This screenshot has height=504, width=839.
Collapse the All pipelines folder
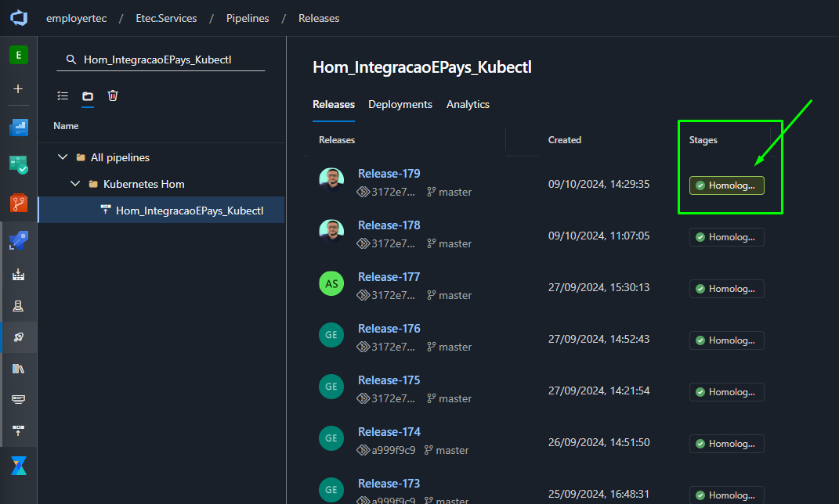pos(63,157)
